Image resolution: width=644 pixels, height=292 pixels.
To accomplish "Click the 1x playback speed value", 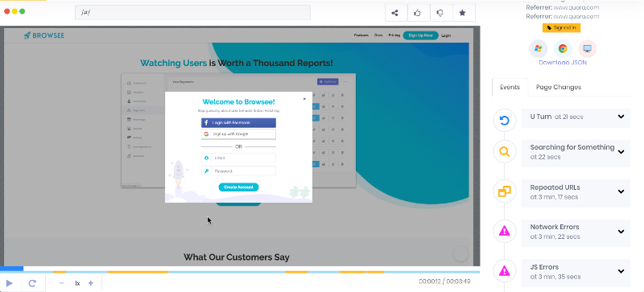I will tap(77, 283).
